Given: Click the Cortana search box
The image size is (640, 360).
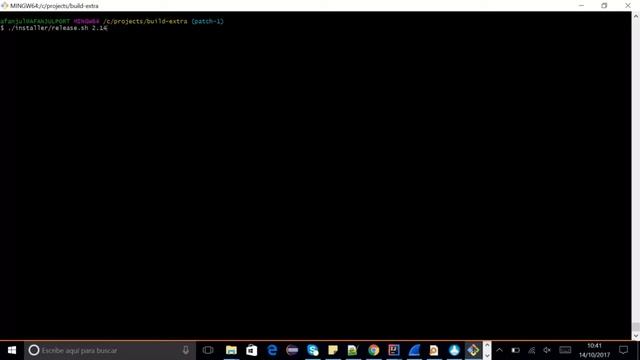Looking at the screenshot, I should (x=109, y=350).
